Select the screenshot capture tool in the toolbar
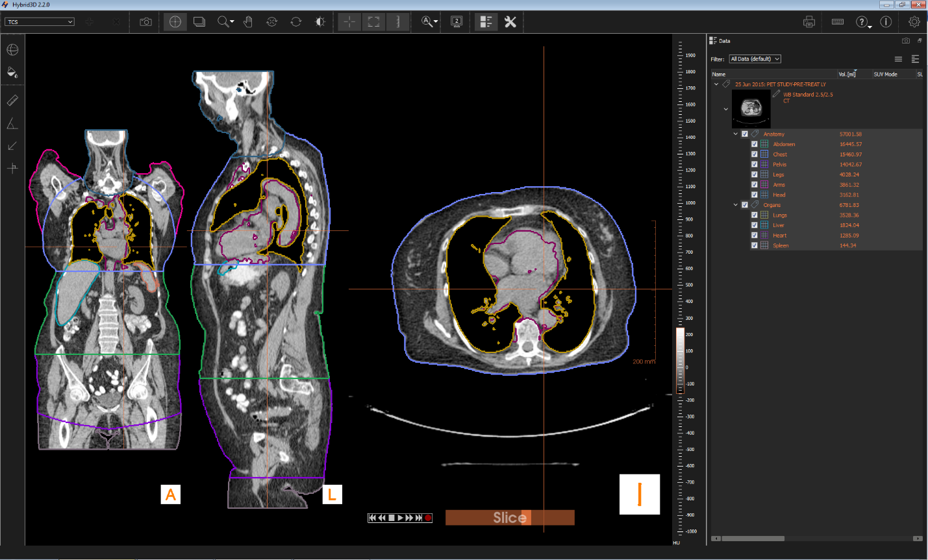 tap(145, 21)
